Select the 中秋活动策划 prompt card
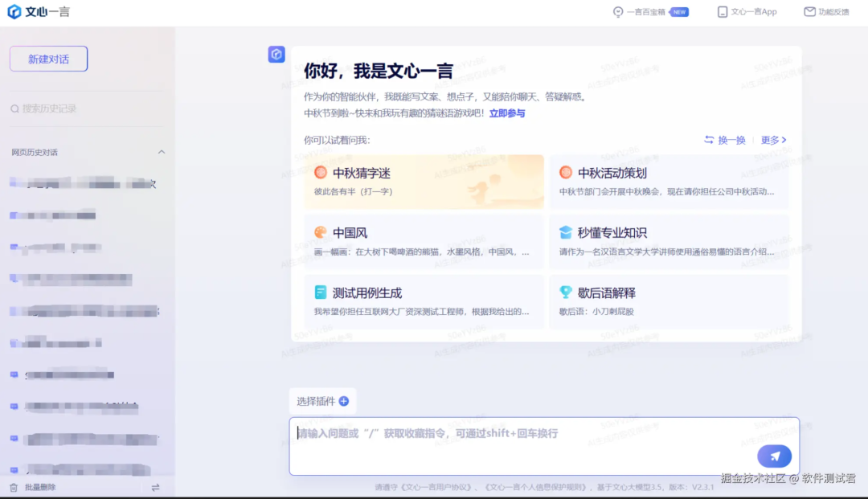Image resolution: width=868 pixels, height=499 pixels. pyautogui.click(x=669, y=182)
